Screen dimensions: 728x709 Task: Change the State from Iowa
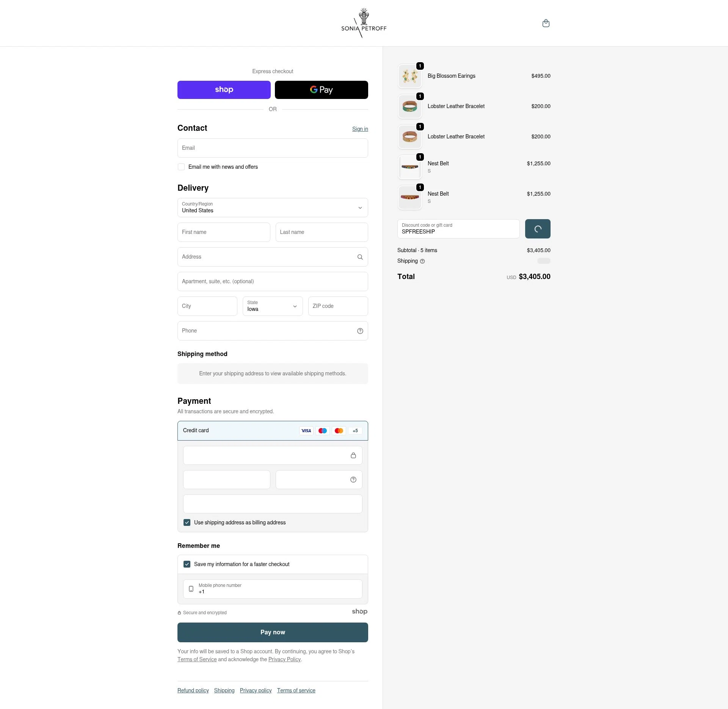tap(272, 306)
